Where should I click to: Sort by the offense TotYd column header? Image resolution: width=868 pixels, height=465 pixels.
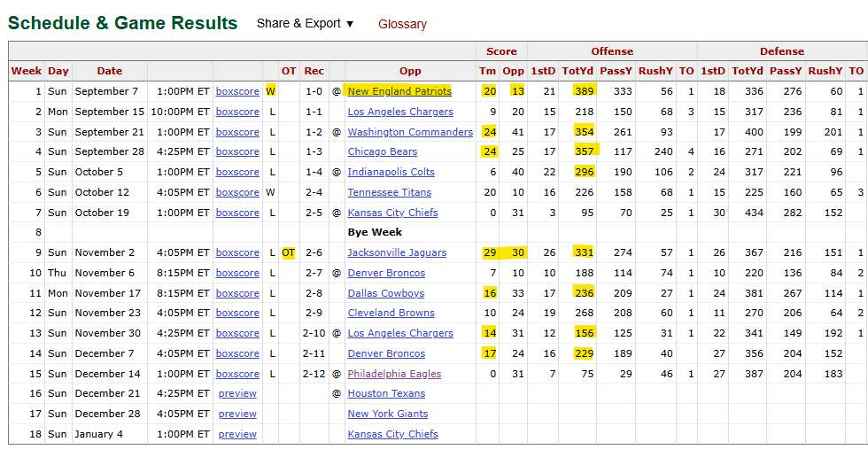point(577,71)
